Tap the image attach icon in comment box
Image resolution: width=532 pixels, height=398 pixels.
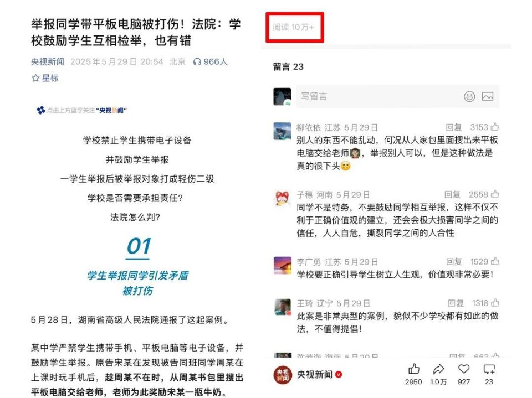click(x=488, y=97)
